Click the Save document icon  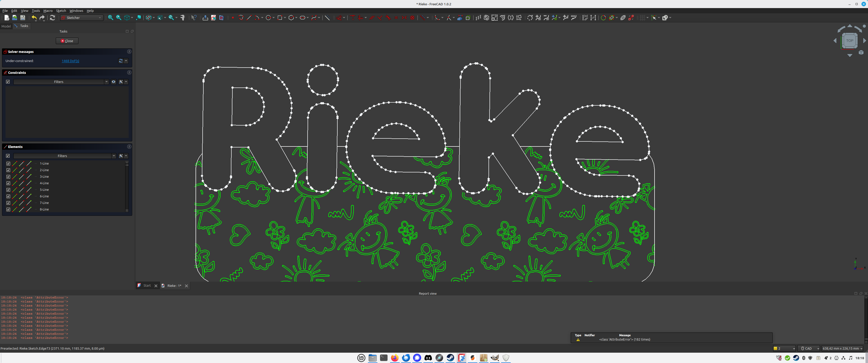point(22,18)
